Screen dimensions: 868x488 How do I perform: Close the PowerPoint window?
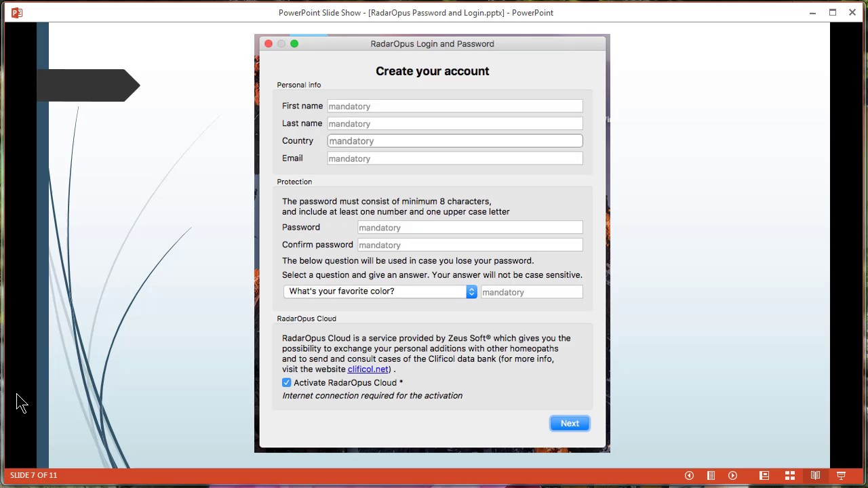[x=852, y=12]
